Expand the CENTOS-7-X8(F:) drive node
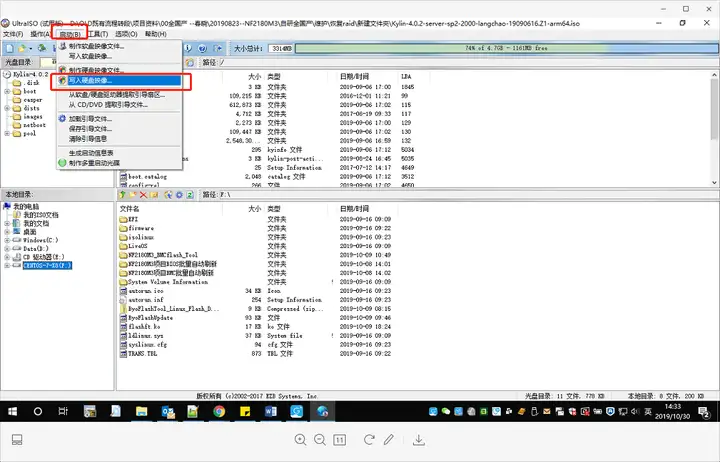Screen dimensions: 720x462 tap(7, 265)
